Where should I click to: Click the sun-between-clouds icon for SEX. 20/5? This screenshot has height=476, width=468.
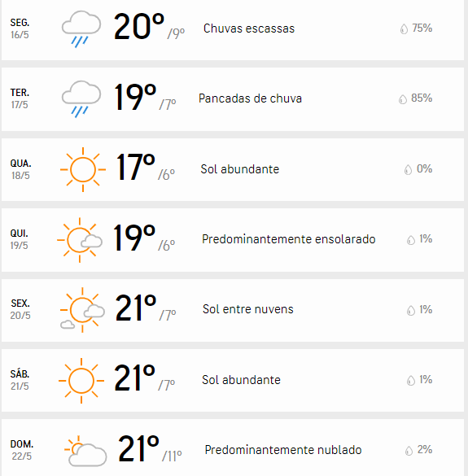[82, 310]
